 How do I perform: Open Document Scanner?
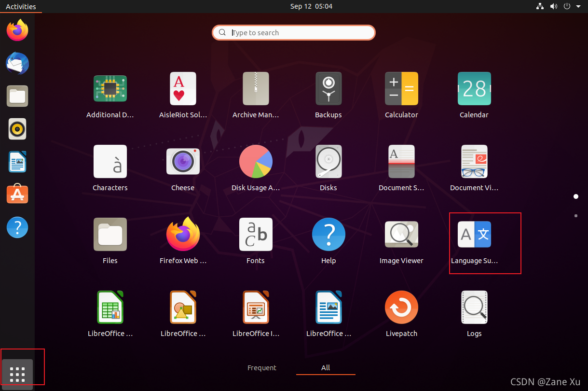[401, 162]
